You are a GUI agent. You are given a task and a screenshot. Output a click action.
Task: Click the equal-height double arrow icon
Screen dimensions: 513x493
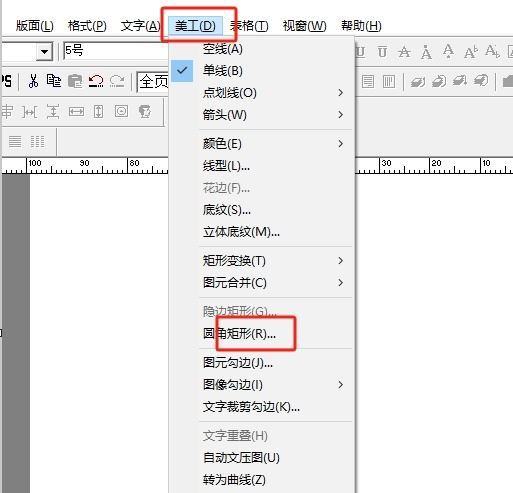(98, 112)
